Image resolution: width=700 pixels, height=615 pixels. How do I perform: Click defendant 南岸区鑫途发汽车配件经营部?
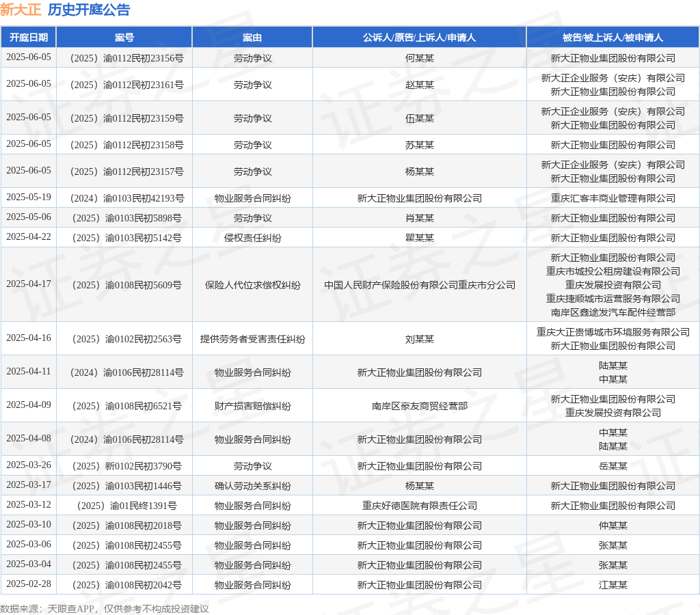coord(612,312)
